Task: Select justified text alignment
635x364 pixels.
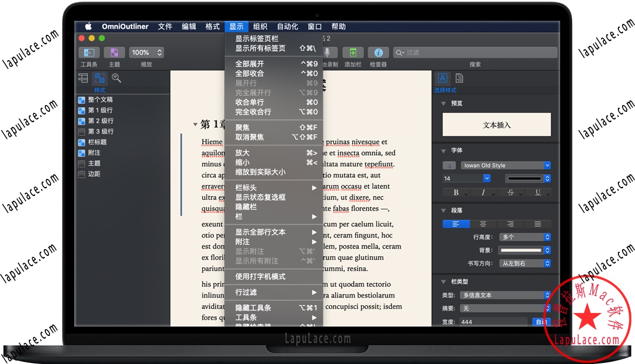Action: point(537,224)
